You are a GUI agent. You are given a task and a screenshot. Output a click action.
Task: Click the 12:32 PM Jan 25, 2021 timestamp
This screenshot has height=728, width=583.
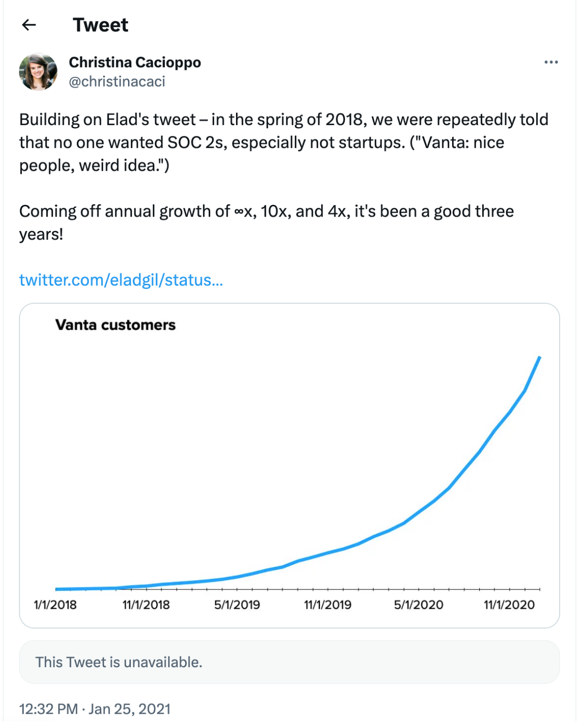pos(95,709)
